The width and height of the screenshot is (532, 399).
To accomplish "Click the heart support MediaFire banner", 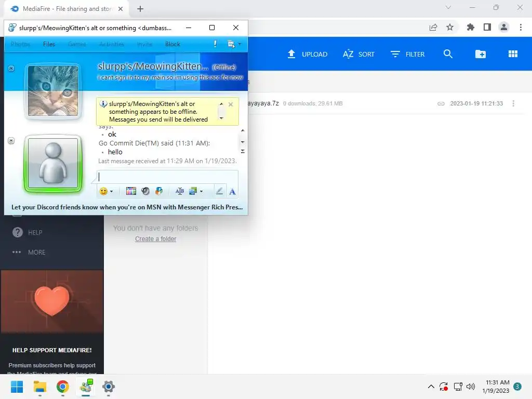I will click(x=52, y=302).
